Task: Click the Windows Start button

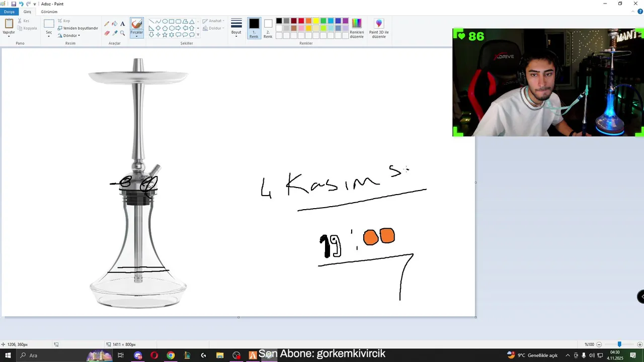Action: coord(8,355)
